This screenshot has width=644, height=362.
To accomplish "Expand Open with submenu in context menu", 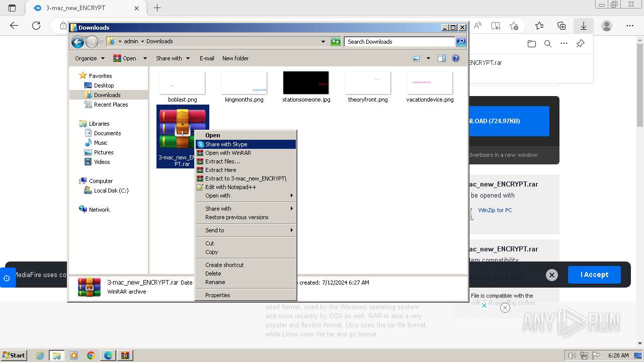I will 246,196.
